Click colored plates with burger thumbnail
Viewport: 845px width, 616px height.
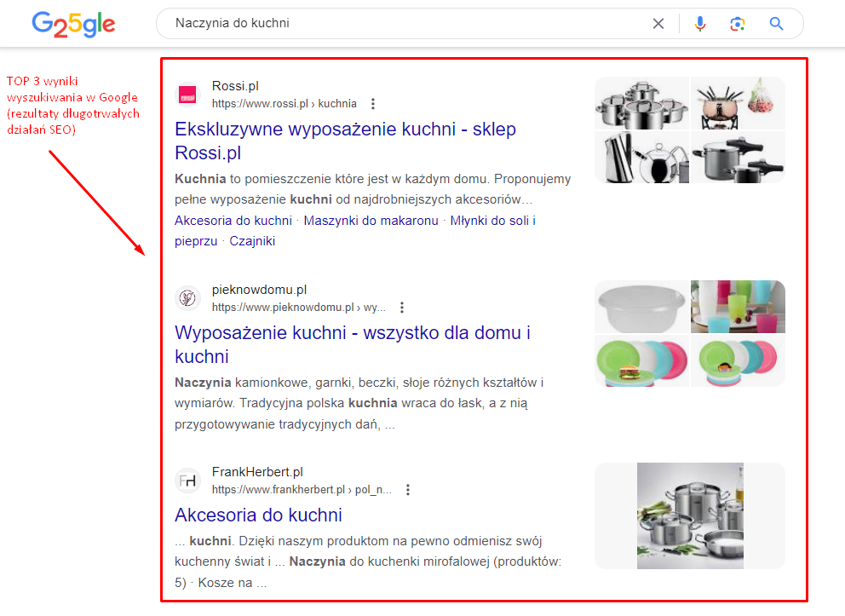coord(641,360)
